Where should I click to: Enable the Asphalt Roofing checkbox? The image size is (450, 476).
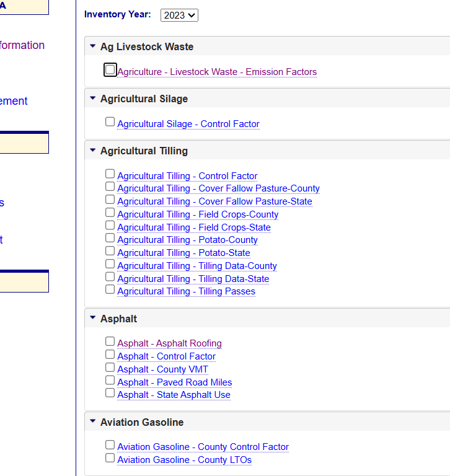tap(110, 342)
